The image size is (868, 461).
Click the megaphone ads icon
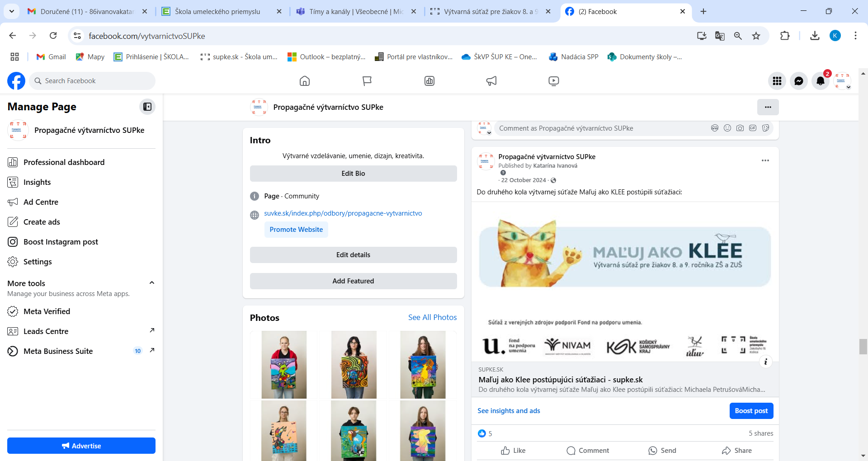(x=491, y=81)
